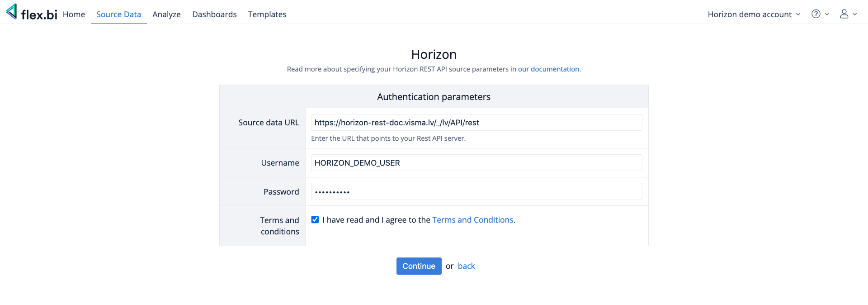Click the user profile icon
The width and height of the screenshot is (868, 305).
point(844,14)
